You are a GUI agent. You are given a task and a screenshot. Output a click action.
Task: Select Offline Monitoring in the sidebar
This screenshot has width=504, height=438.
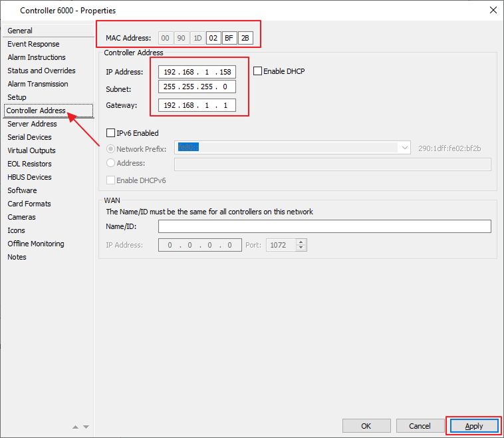click(36, 244)
